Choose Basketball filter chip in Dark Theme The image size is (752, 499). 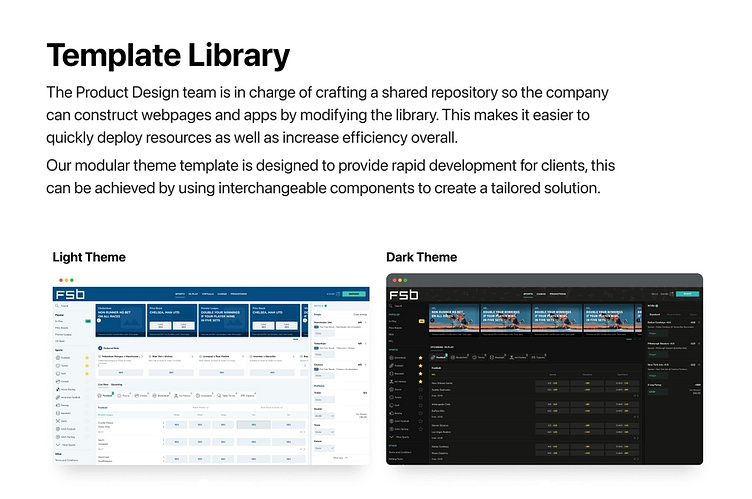tap(459, 357)
